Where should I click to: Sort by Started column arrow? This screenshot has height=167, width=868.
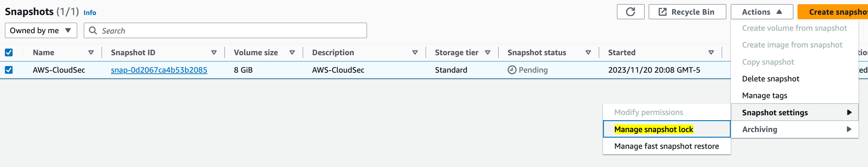click(711, 52)
